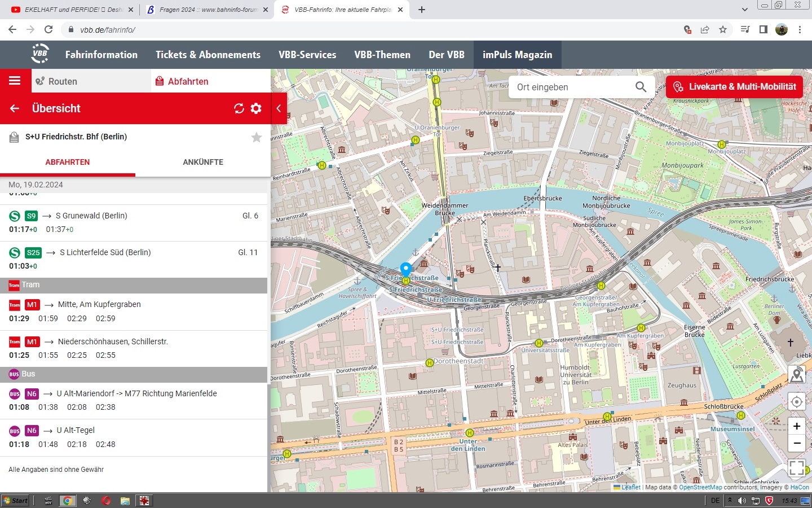
Task: Click N6 badge toward U Alt-Mariendorf
Action: click(32, 393)
